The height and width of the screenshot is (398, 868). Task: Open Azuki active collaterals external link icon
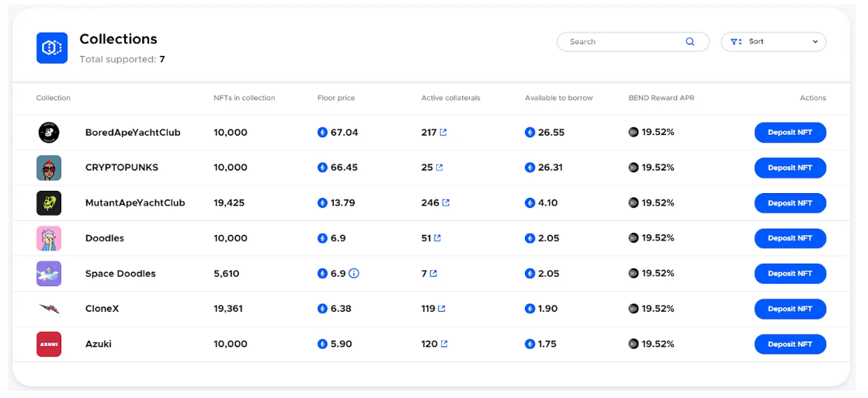[x=444, y=344]
